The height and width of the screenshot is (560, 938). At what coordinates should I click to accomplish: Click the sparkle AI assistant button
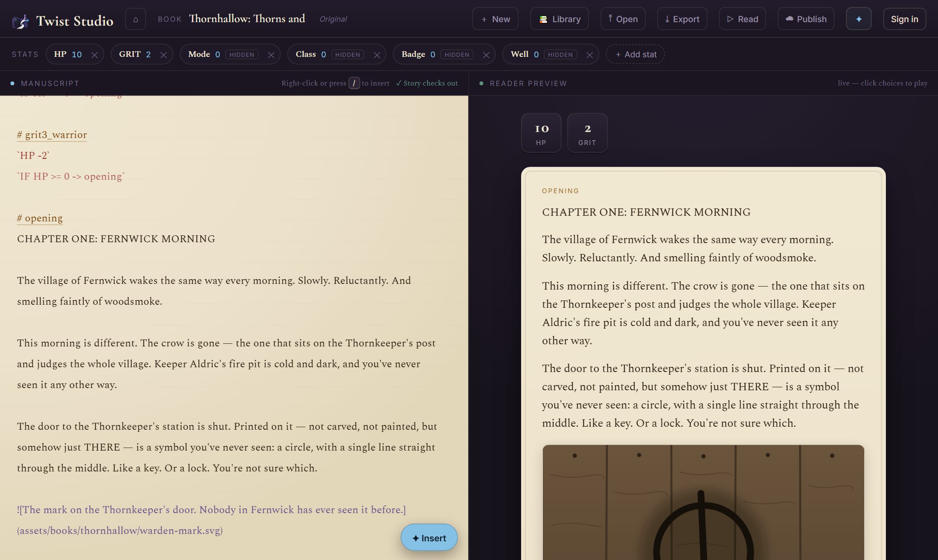[x=859, y=19]
